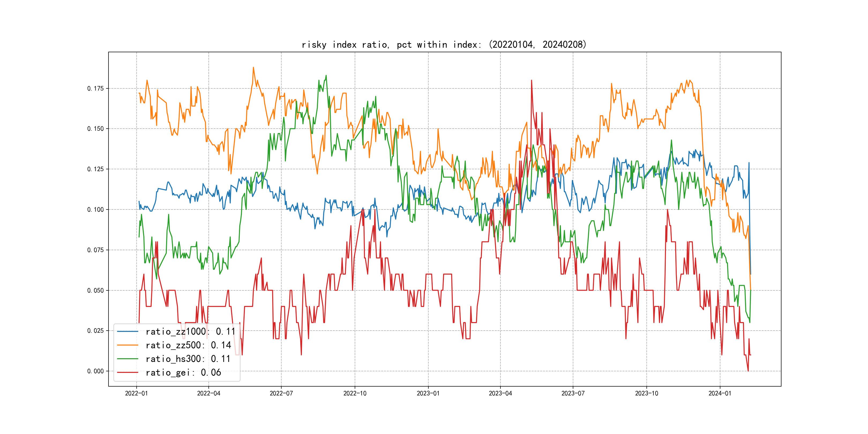Viewport: 868px width, 434px height.
Task: Click the ratio_zz500 legend label
Action: (188, 345)
